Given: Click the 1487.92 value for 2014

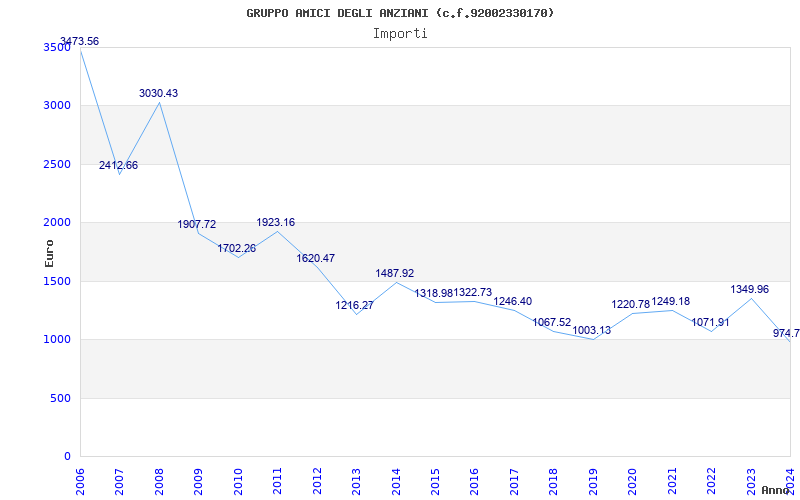Looking at the screenshot, I should pyautogui.click(x=395, y=273).
